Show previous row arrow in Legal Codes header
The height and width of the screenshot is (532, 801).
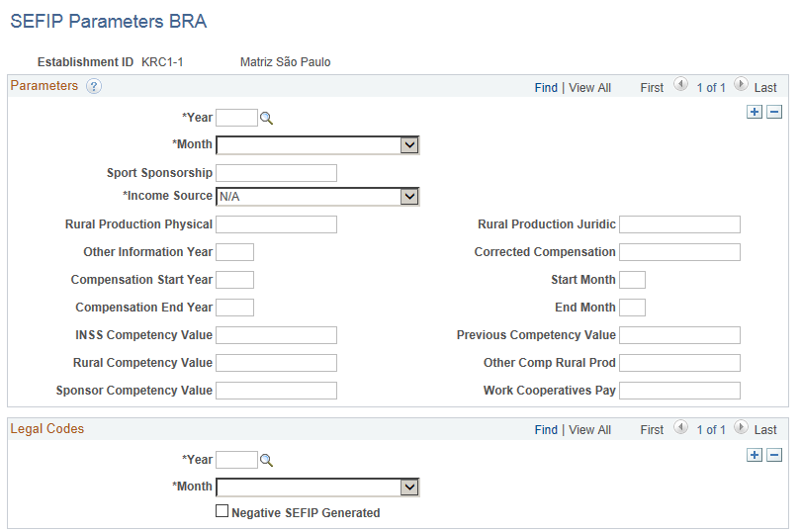click(x=680, y=427)
